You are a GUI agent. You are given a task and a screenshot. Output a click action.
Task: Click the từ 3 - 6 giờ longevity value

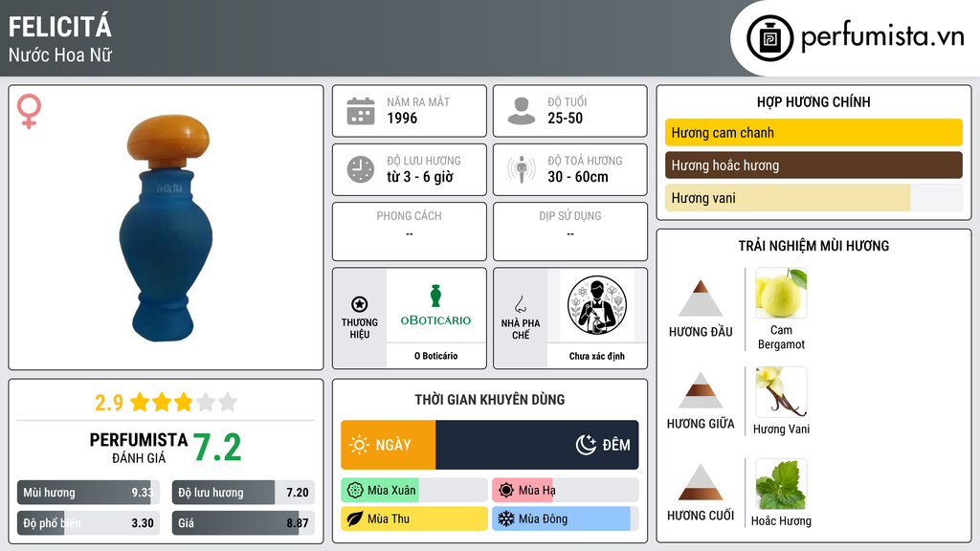420,177
